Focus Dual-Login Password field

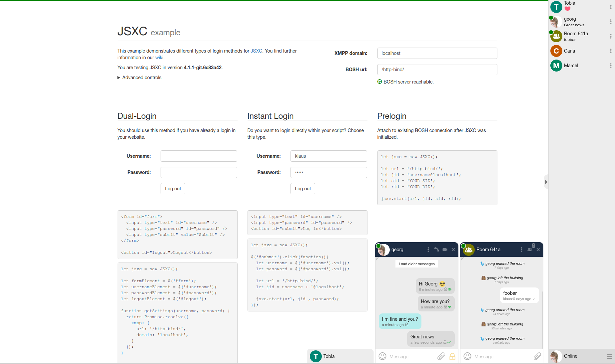199,172
